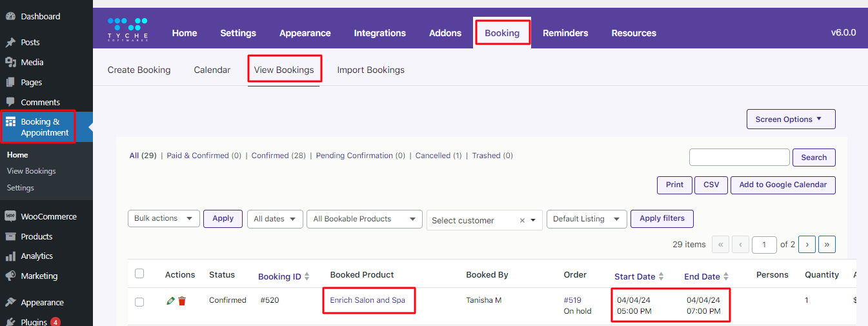Click the bookings search text field

[x=740, y=158]
